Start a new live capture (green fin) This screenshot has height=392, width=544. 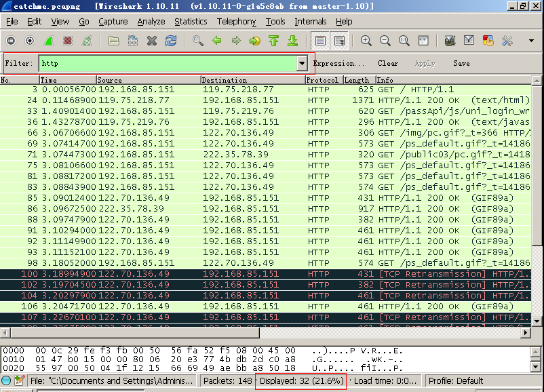point(49,41)
